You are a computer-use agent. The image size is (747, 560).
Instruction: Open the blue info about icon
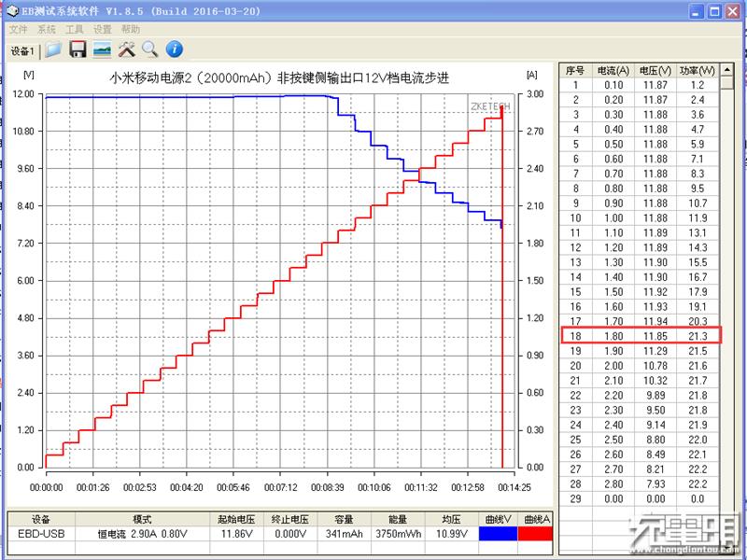[x=174, y=49]
